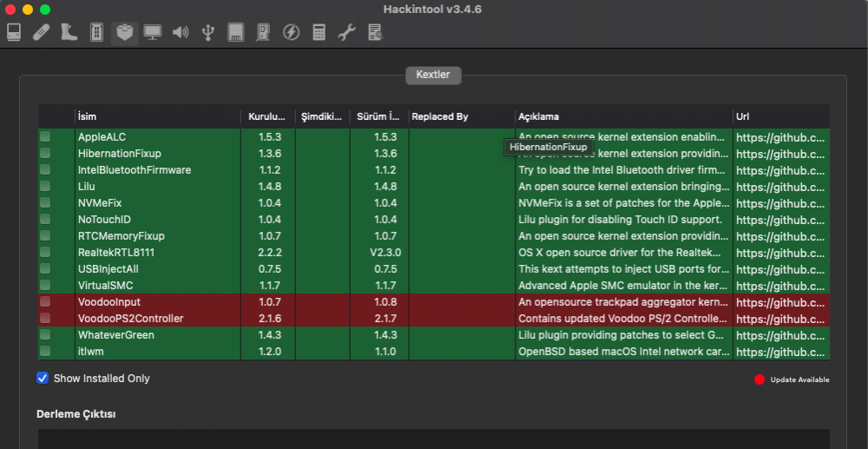Switch to the USB section icon
Screen dimensions: 868x449
(x=208, y=33)
